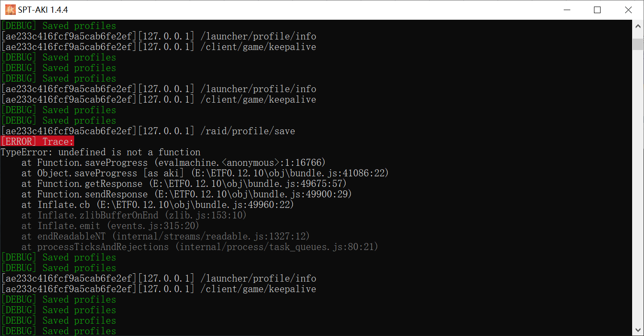This screenshot has width=644, height=336.
Task: Click the TypeError undefined is not a function line
Action: click(100, 152)
